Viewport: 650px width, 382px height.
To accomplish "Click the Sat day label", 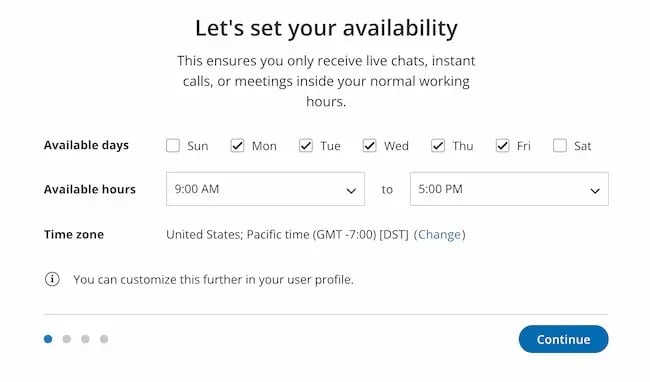I will coord(582,146).
